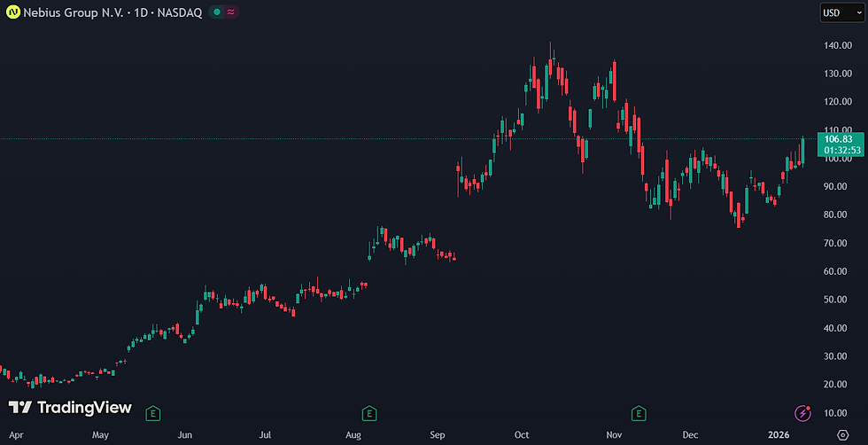Click the Dec label on time axis

click(690, 435)
